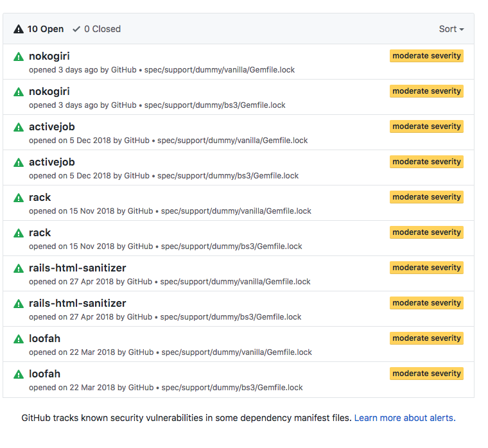Click 'opened on 5 Dec 2018' text for activejob bs3

click(70, 176)
